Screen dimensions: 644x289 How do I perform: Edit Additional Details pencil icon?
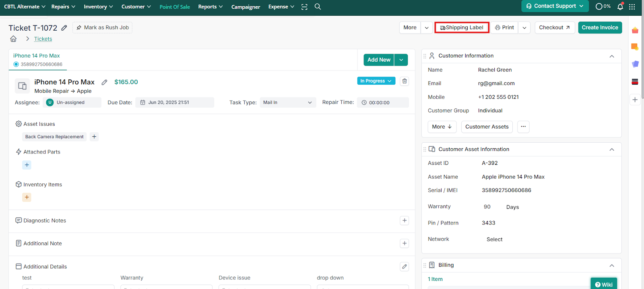pos(405,266)
